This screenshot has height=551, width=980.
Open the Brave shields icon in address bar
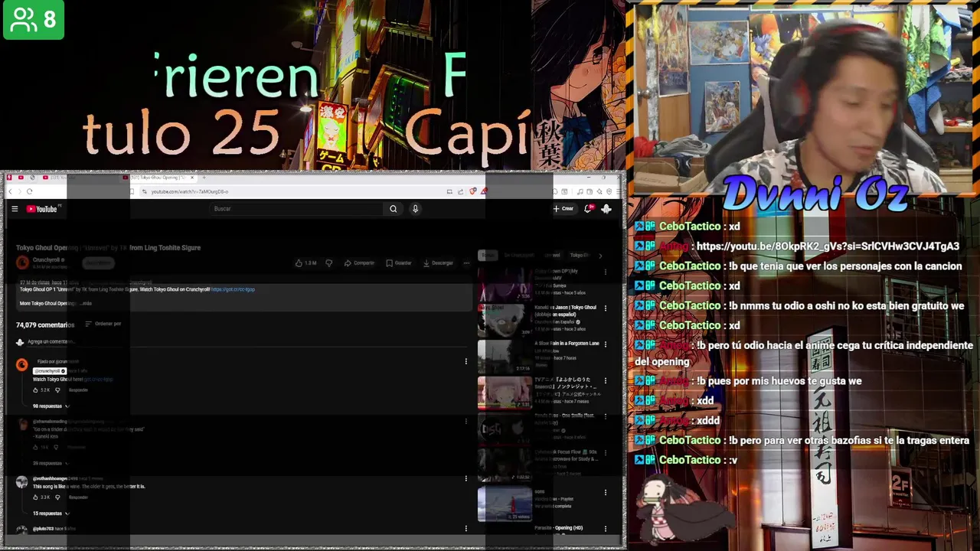coord(473,191)
